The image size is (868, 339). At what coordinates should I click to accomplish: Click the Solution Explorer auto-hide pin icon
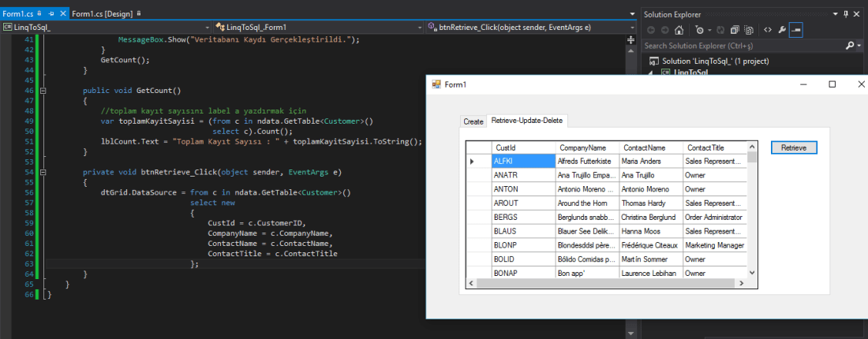click(x=845, y=13)
